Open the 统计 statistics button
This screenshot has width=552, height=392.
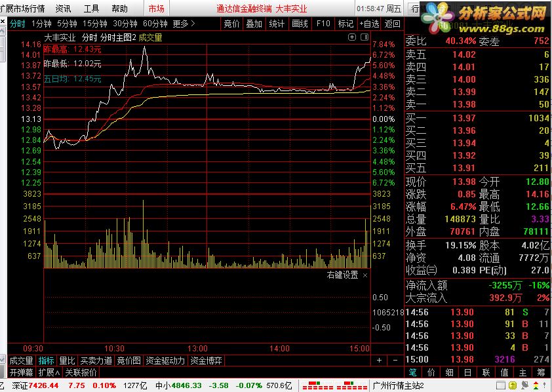277,24
